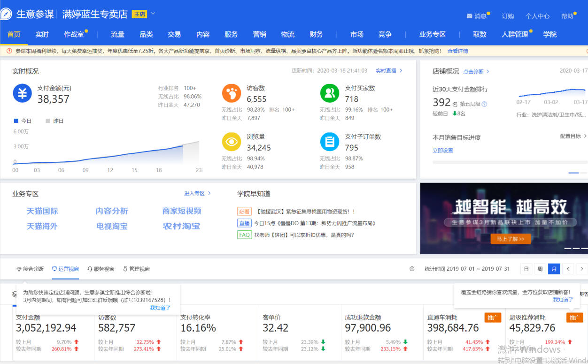Open the 作战室 nav tab
This screenshot has width=588, height=364.
[x=74, y=34]
